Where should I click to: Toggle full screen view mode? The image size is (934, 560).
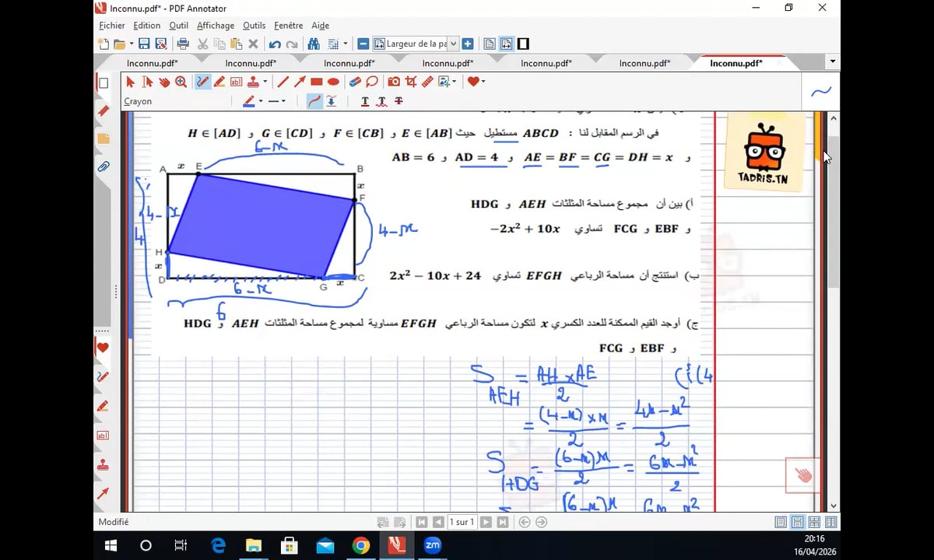524,44
